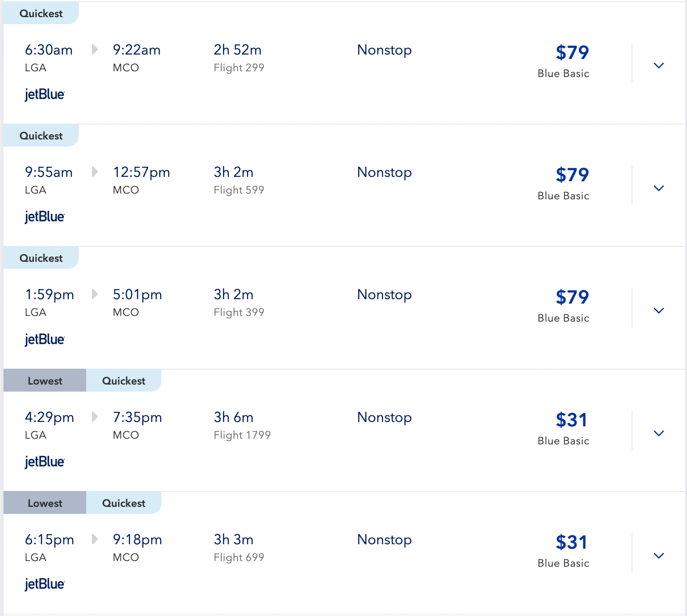Viewport: 687px width, 616px height.
Task: Click Nonstop label on Flight 399
Action: [x=384, y=295]
